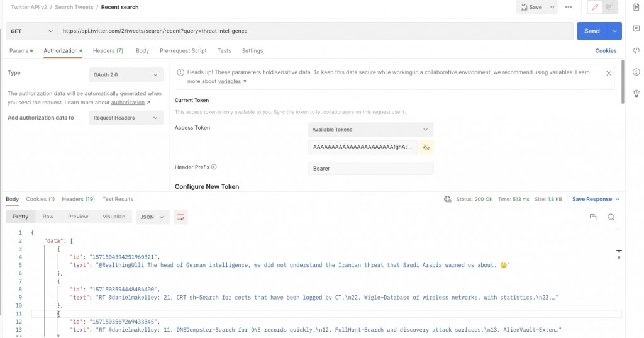Open the lightbulb related requests icon
The height and width of the screenshot is (338, 644).
point(636,93)
